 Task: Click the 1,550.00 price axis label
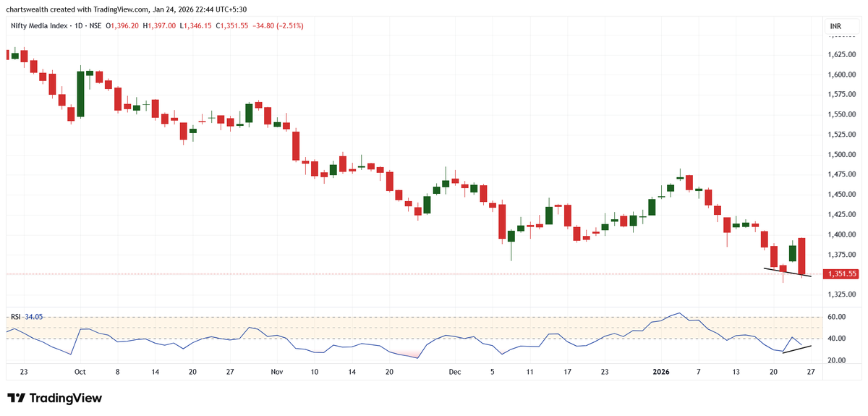pos(842,115)
